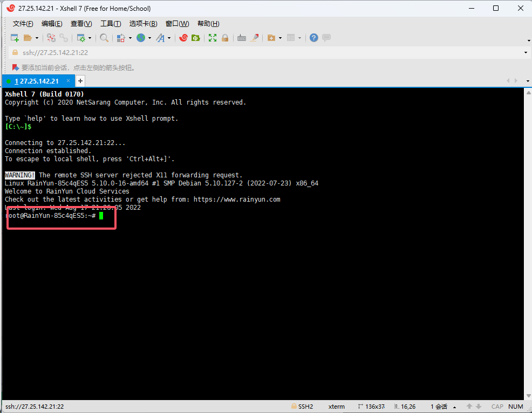Toggle the CAP indicator in status bar

tap(497, 407)
